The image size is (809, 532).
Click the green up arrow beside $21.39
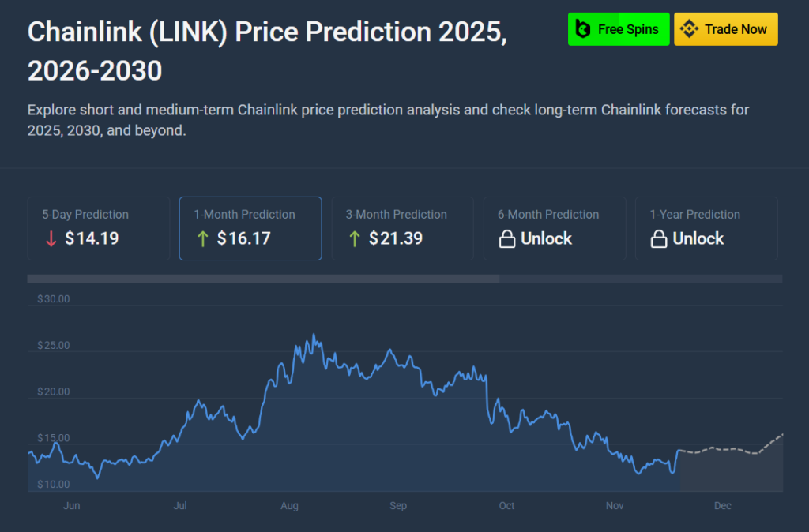tap(355, 239)
